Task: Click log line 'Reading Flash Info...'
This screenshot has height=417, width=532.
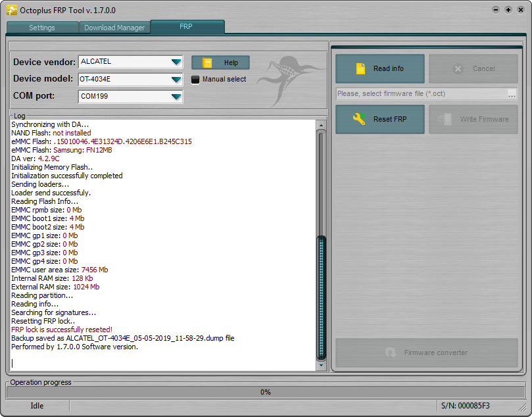Action: [45, 201]
